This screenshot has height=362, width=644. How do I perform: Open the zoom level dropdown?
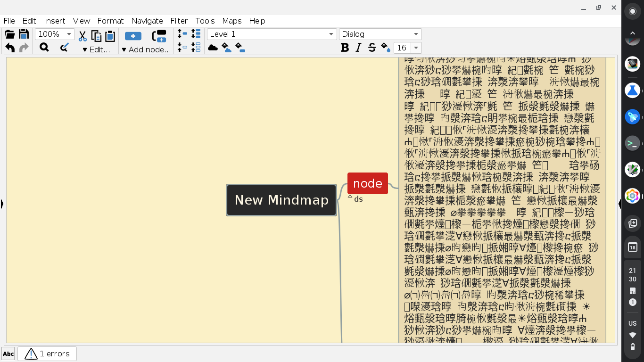click(68, 34)
